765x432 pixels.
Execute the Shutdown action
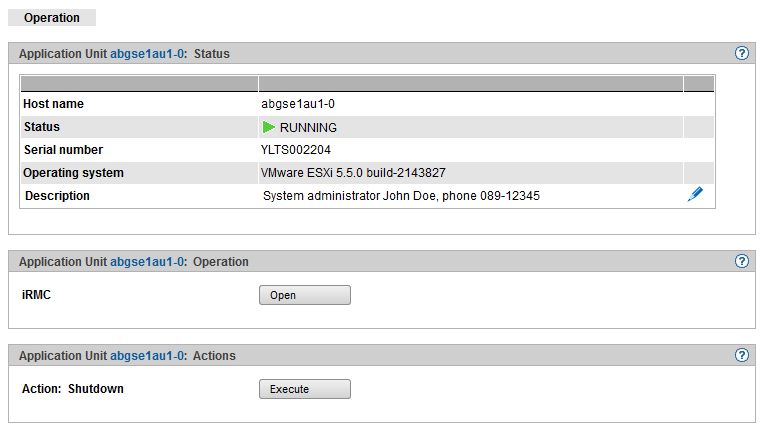[304, 389]
